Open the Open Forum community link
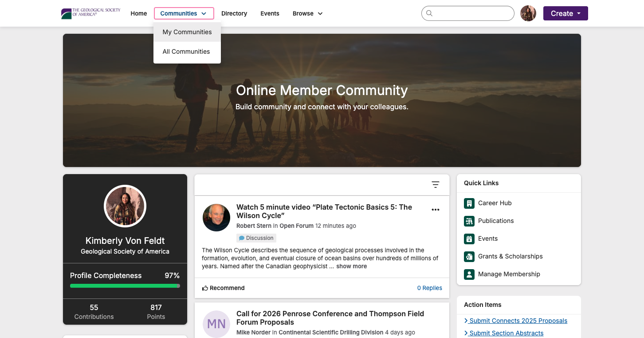The width and height of the screenshot is (644, 338). pos(296,226)
